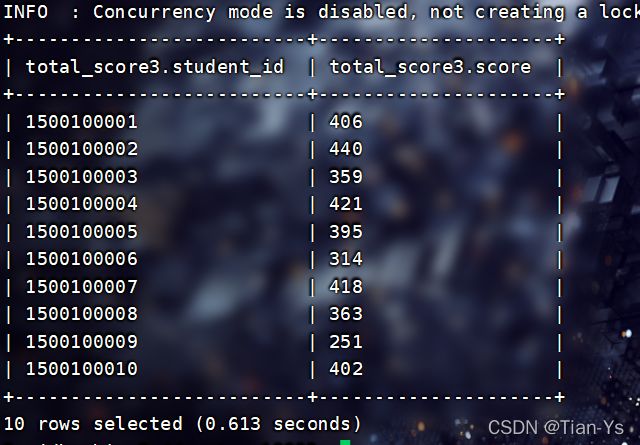Viewport: 640px width, 445px height.
Task: Select the total_score3.student_id column header
Action: click(155, 67)
